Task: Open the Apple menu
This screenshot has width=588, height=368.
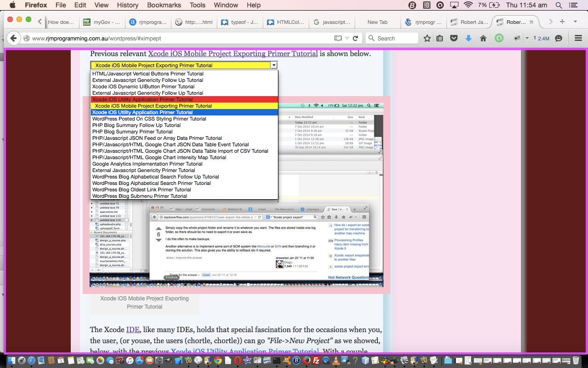Action: pos(12,5)
